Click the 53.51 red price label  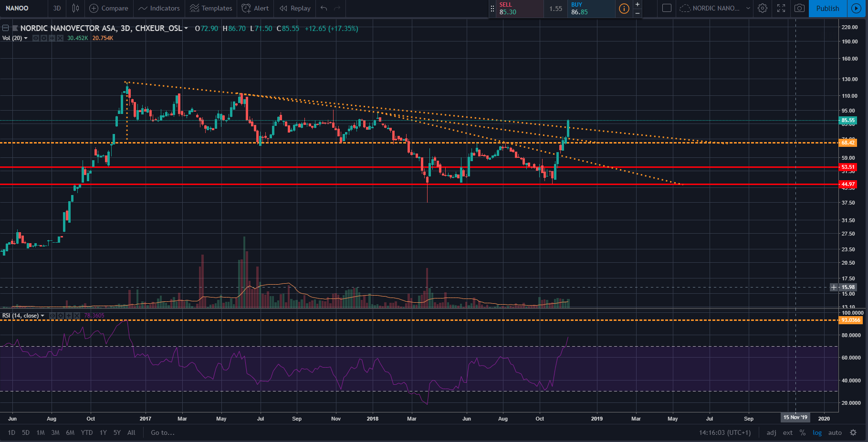click(x=848, y=167)
